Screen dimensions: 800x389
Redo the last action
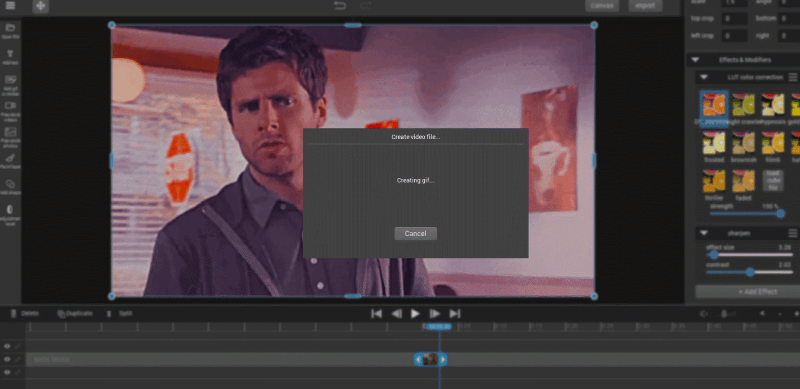[x=366, y=6]
